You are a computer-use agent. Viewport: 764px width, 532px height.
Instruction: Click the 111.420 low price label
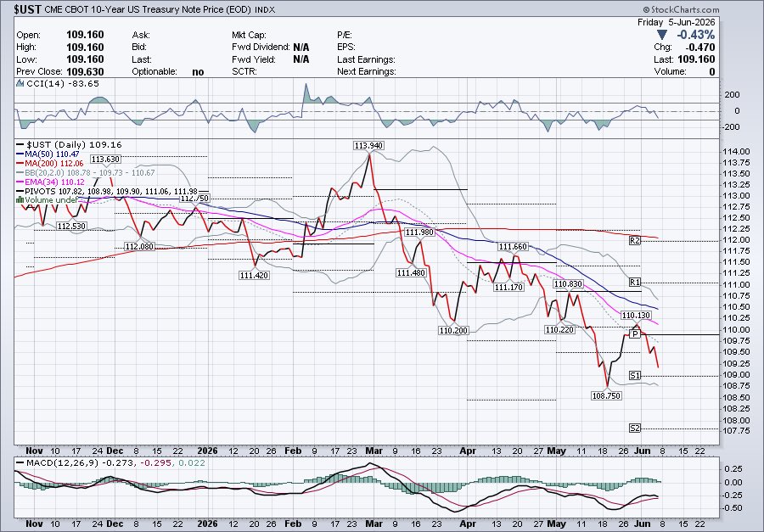click(254, 275)
